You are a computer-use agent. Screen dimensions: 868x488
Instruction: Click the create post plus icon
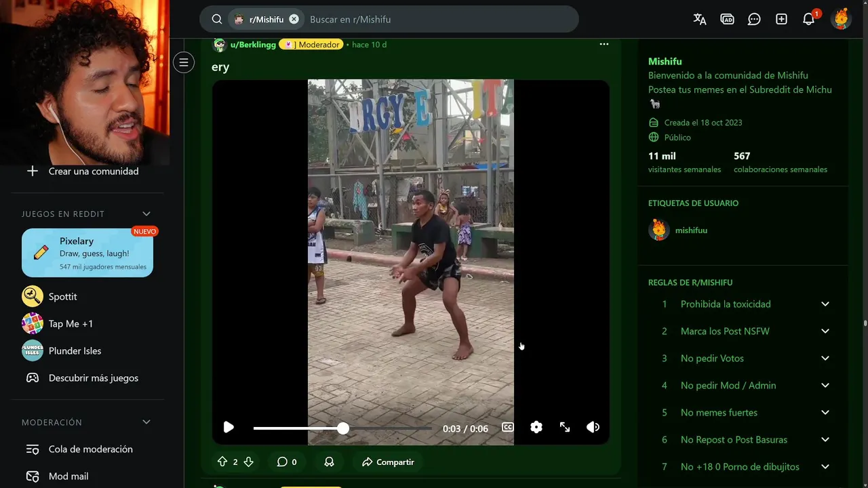click(781, 19)
